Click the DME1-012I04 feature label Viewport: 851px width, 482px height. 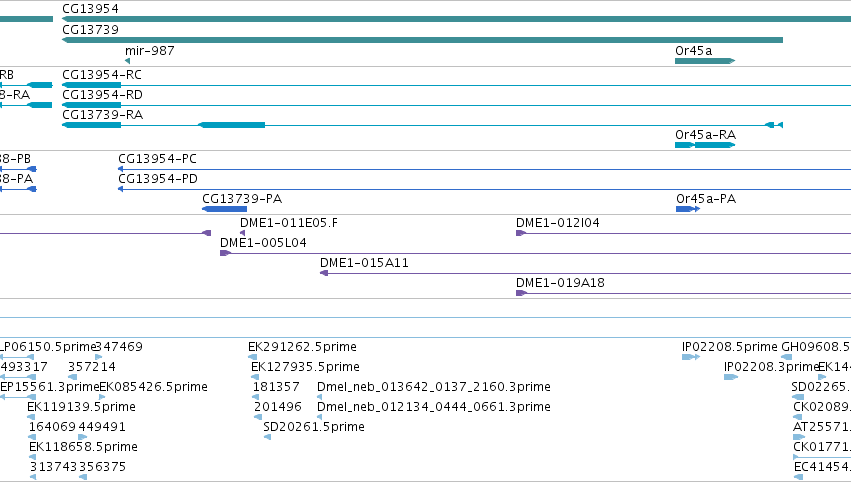coord(558,223)
